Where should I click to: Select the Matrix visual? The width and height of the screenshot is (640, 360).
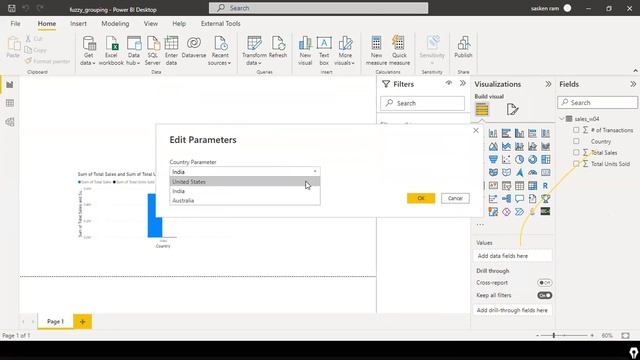pyautogui.click(x=532, y=186)
